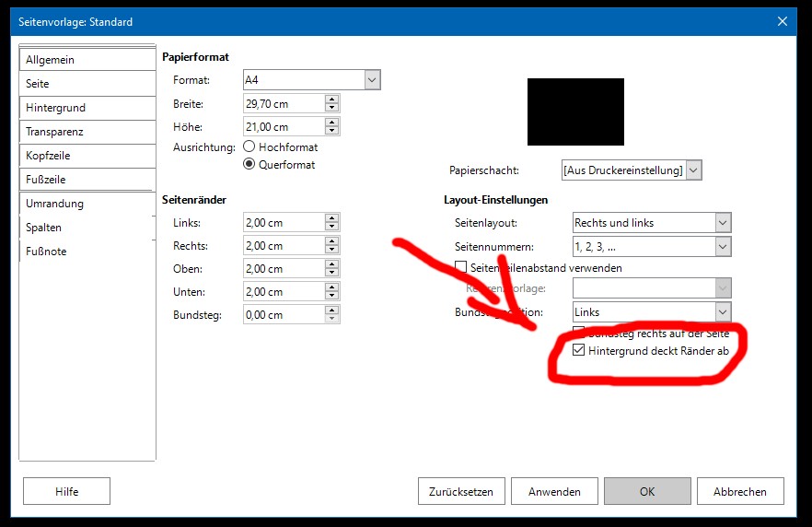Screen dimensions: 812x527
Task: Expand the Seitenlayout dropdown
Action: click(723, 223)
